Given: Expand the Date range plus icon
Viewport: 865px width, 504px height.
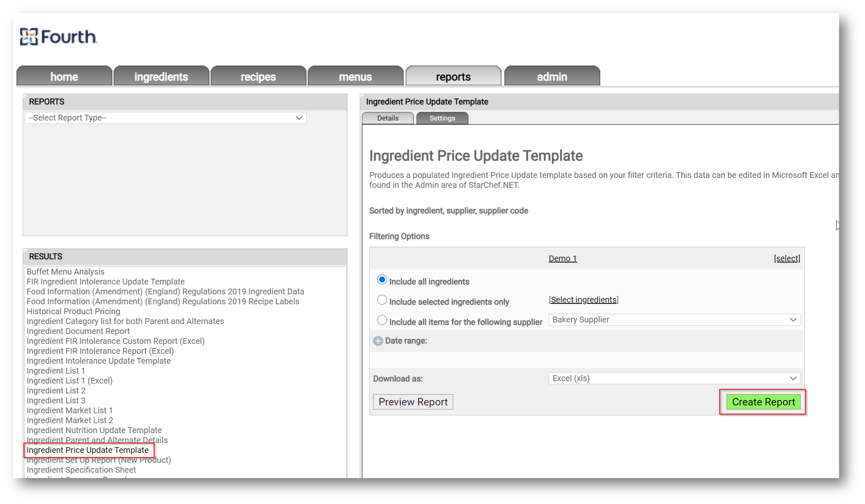Looking at the screenshot, I should [x=378, y=341].
